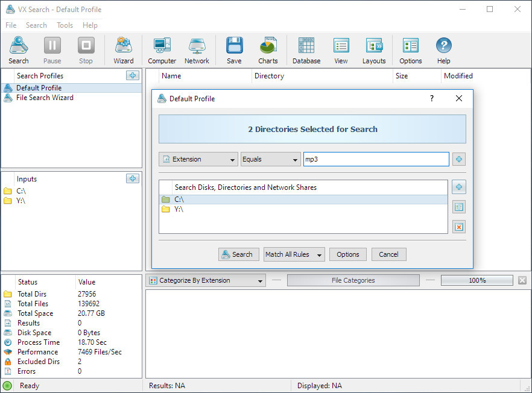Select Y:\ in the dialog directory list
Image resolution: width=532 pixels, height=393 pixels.
[x=303, y=209]
